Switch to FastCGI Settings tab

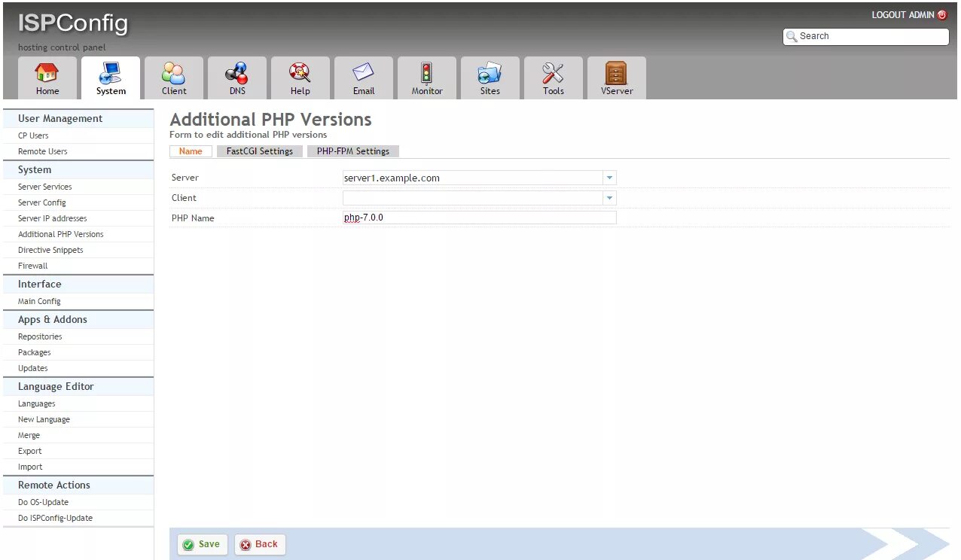tap(260, 151)
